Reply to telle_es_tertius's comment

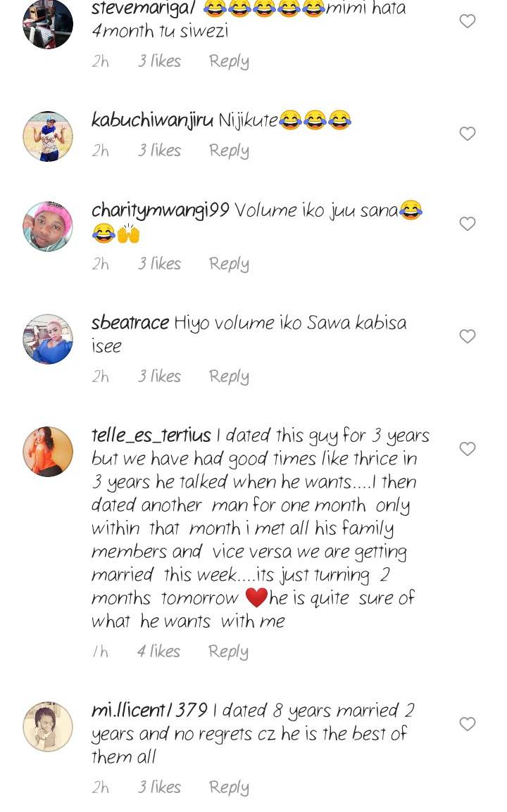pos(228,652)
